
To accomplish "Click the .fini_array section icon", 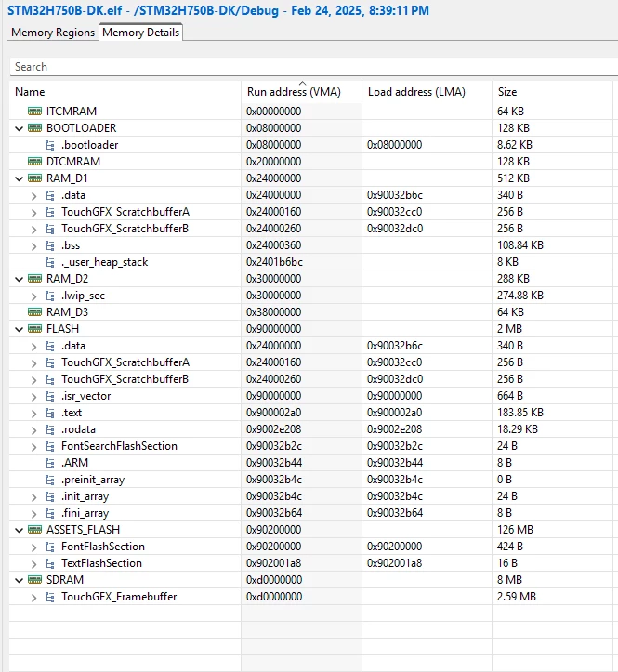I will pyautogui.click(x=49, y=513).
